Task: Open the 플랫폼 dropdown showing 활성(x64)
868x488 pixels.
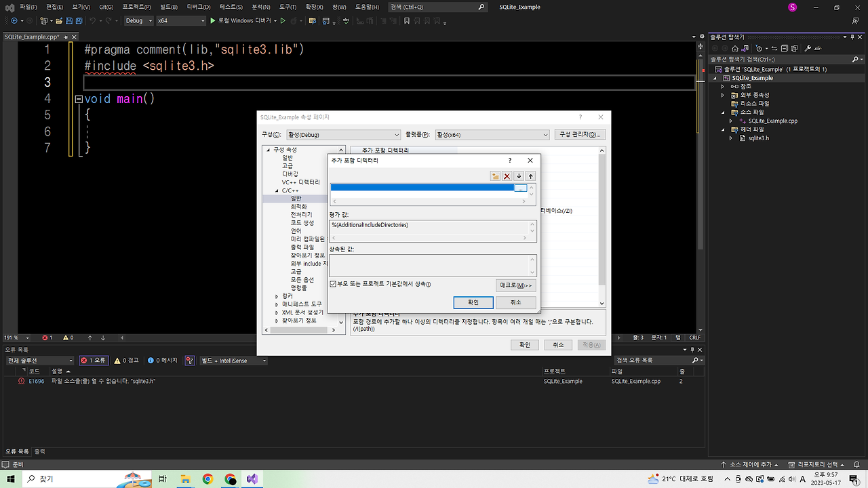Action: (492, 135)
